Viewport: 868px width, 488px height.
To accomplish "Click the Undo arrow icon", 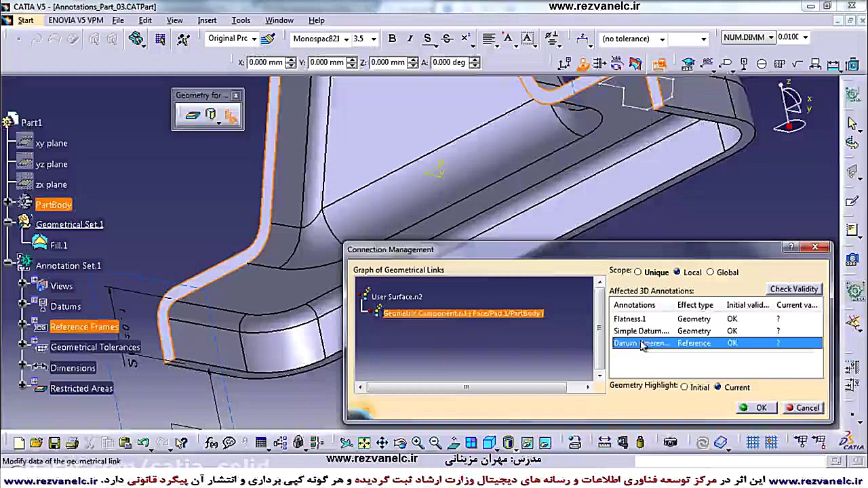I will tap(143, 443).
